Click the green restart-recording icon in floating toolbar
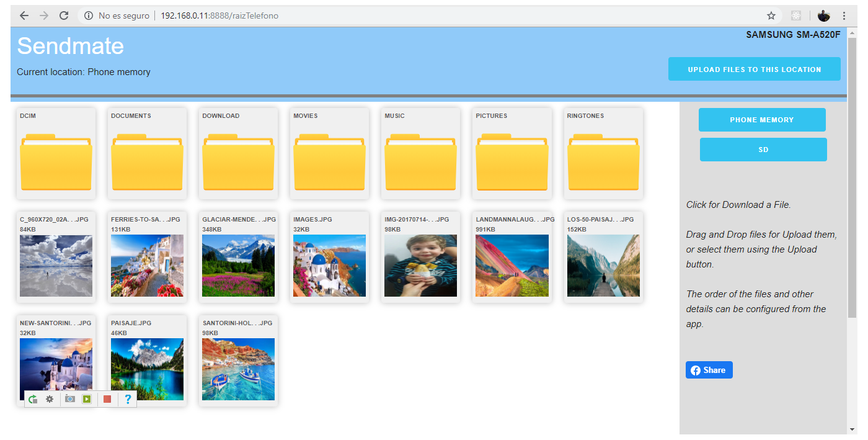This screenshot has width=868, height=440. point(33,399)
